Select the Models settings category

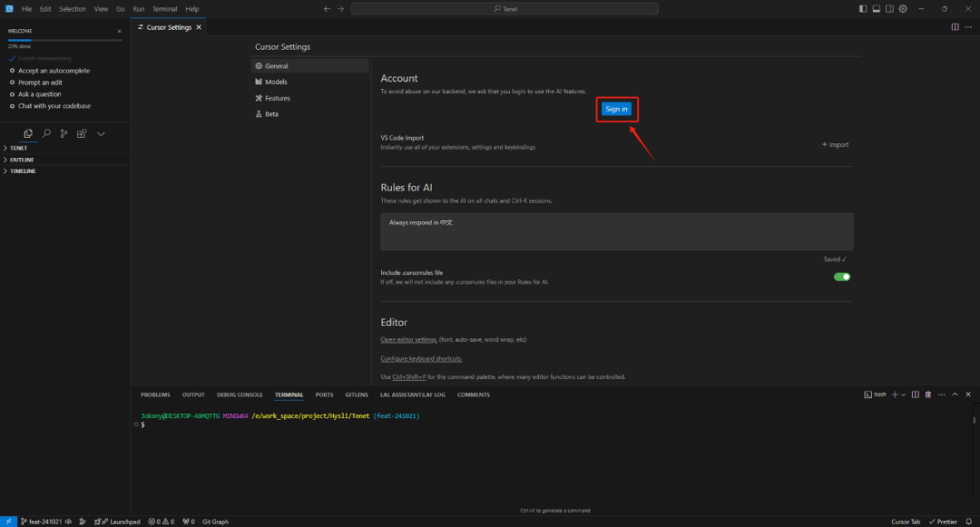(275, 82)
